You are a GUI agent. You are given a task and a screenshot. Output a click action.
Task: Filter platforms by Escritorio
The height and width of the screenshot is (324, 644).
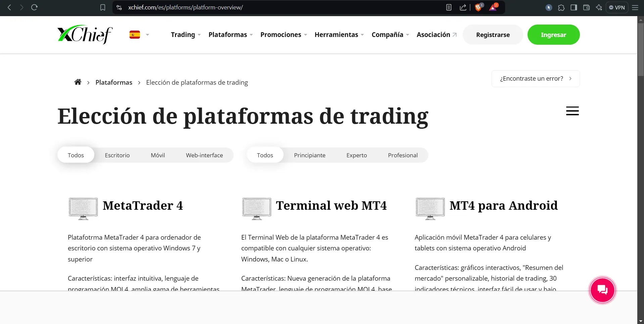[x=117, y=155]
